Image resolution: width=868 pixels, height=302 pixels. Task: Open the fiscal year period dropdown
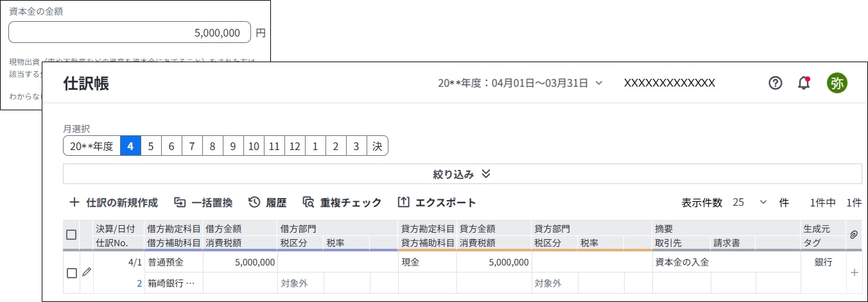[520, 83]
